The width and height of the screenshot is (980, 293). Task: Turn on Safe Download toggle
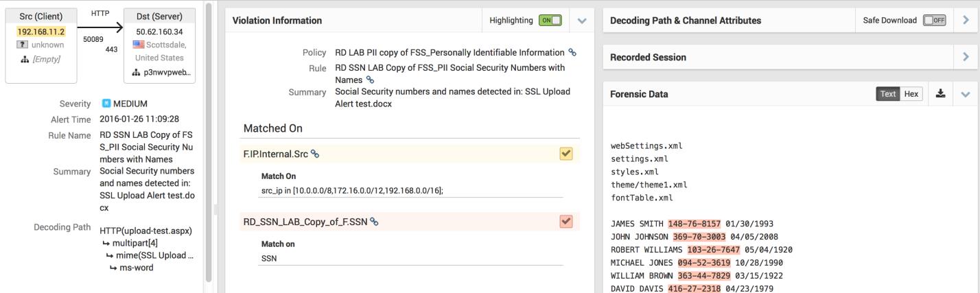click(x=935, y=21)
